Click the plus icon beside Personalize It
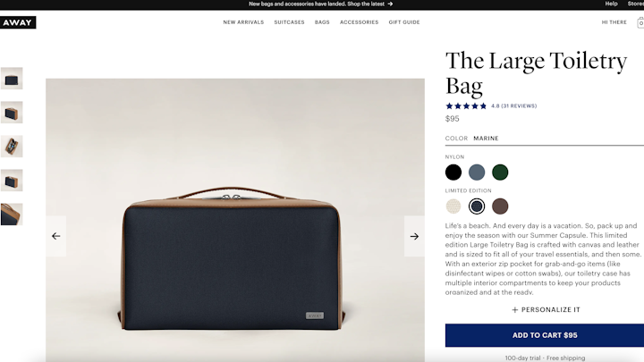 514,310
